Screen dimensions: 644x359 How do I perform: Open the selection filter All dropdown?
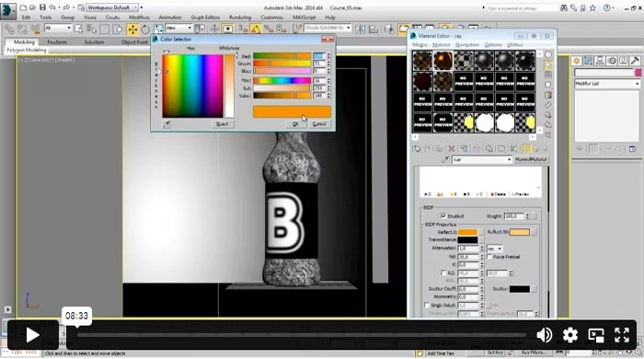coord(57,28)
